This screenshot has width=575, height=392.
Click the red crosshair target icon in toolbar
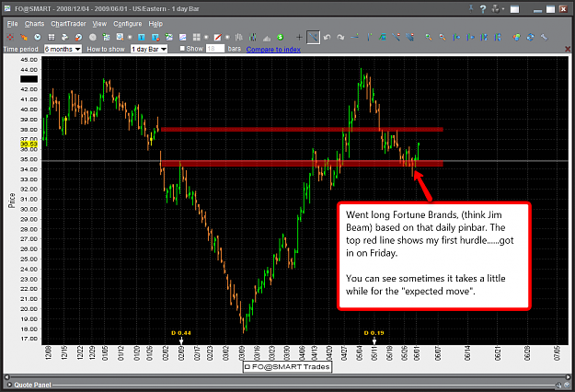click(10, 37)
